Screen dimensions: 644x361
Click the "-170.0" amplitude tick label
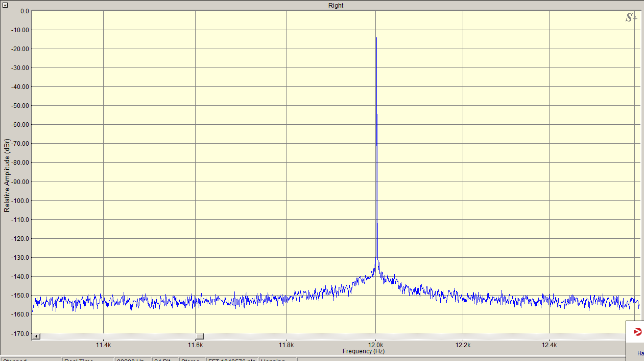click(x=20, y=333)
